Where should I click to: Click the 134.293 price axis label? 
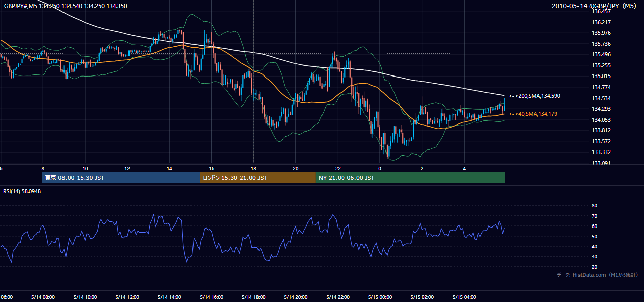point(601,109)
